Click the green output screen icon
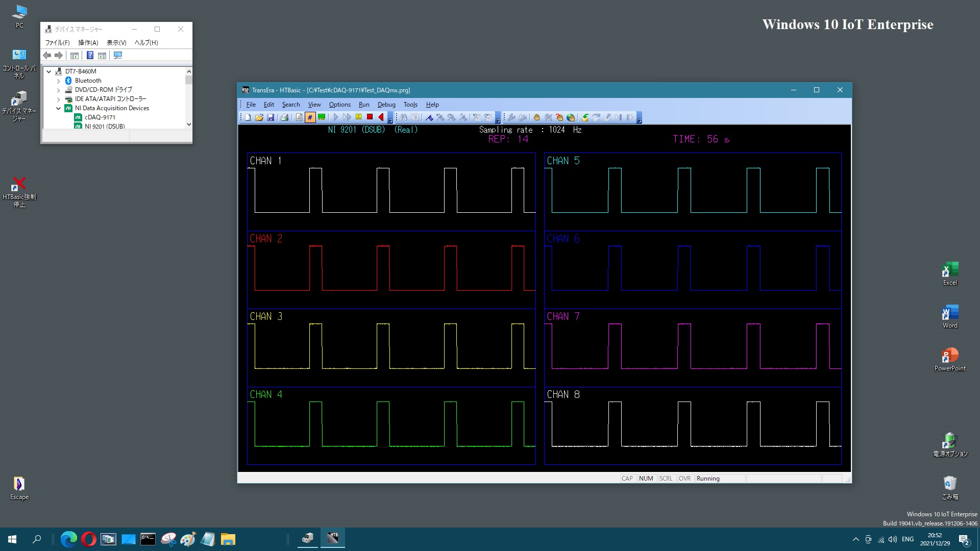 (322, 117)
